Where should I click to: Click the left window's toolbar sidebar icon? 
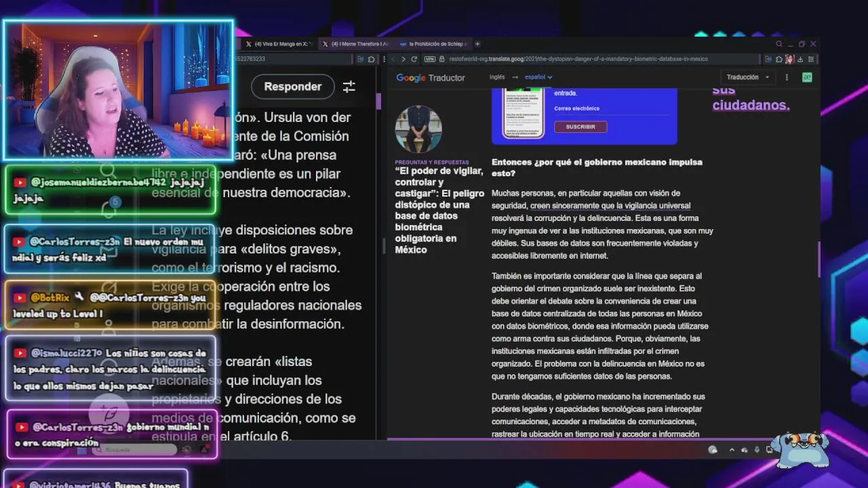[x=361, y=59]
